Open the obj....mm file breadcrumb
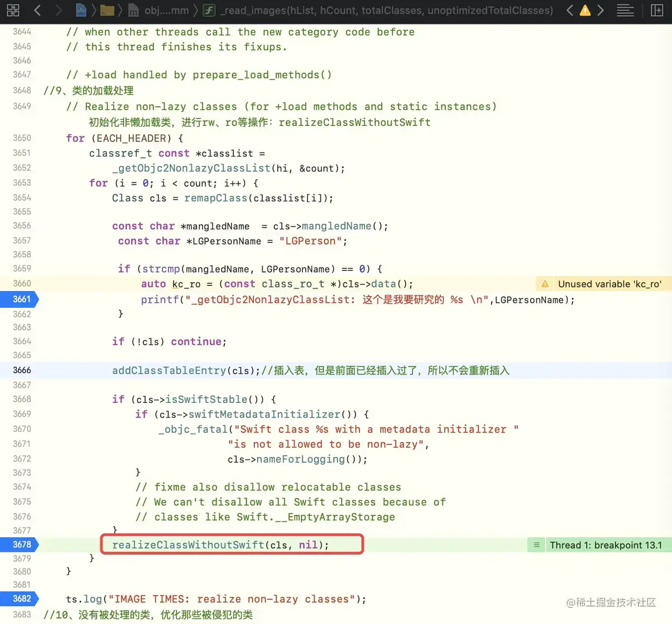The height and width of the screenshot is (624, 672). point(160,10)
